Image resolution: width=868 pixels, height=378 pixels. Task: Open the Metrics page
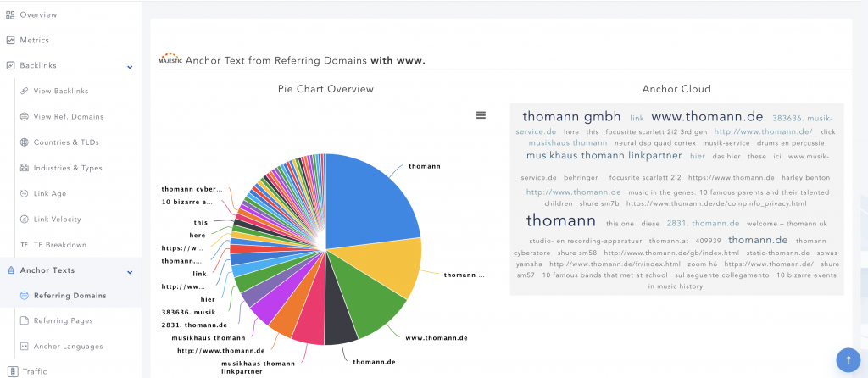pyautogui.click(x=34, y=41)
